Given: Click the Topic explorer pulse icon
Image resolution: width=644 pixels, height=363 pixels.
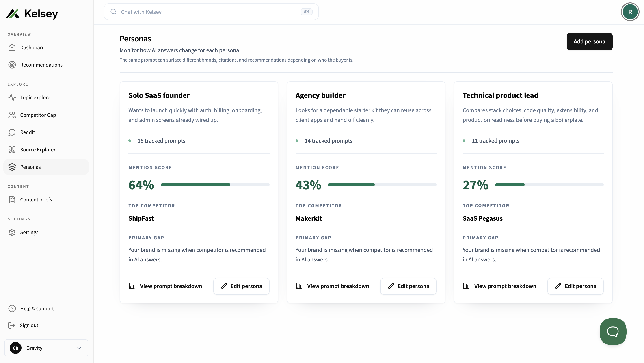Looking at the screenshot, I should coord(12,97).
